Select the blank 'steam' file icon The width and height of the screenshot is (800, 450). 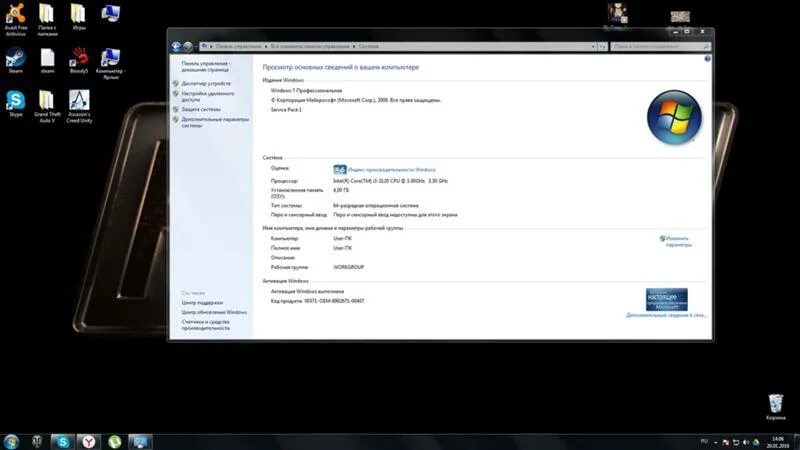coord(47,60)
